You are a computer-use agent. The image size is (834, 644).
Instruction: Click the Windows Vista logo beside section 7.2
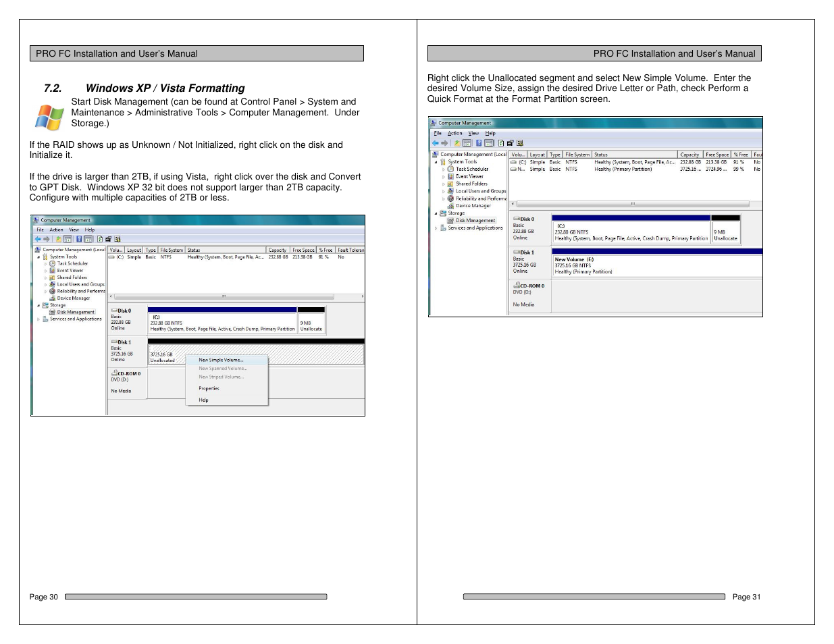point(50,117)
